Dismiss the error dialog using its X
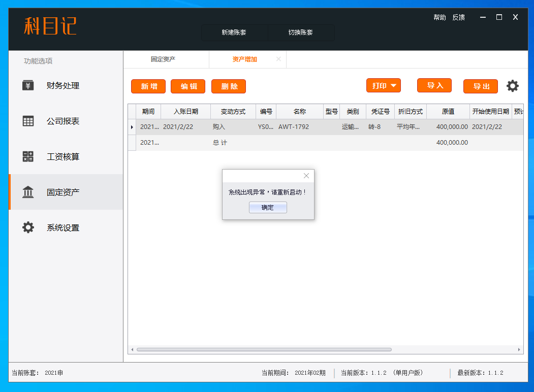The image size is (534, 392). pyautogui.click(x=306, y=176)
